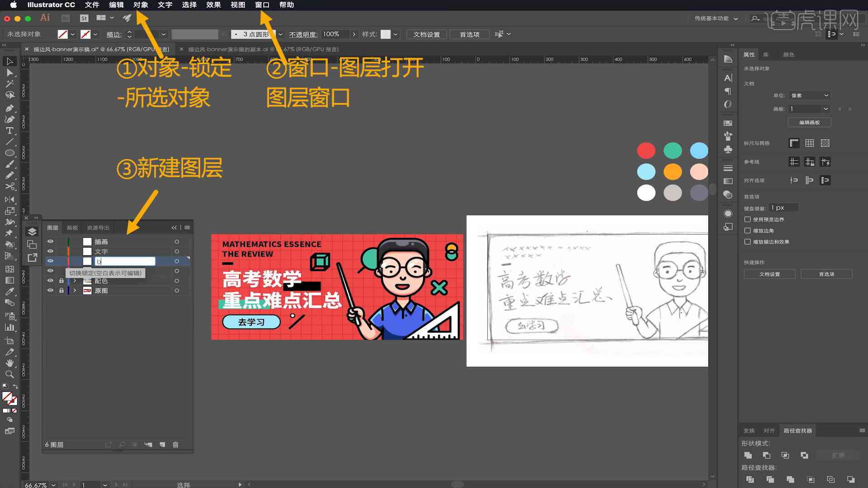Select the Type tool in toolbar
This screenshot has height=488, width=868.
click(9, 129)
